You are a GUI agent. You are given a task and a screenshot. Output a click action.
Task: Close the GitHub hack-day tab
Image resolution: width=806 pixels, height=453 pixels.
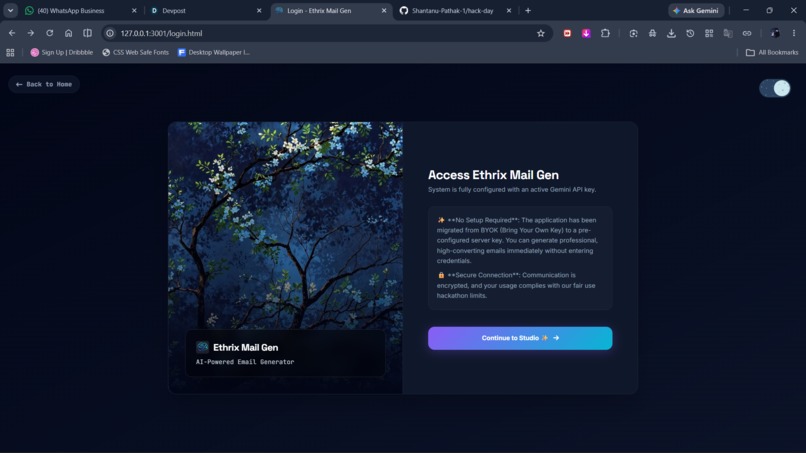coord(509,11)
